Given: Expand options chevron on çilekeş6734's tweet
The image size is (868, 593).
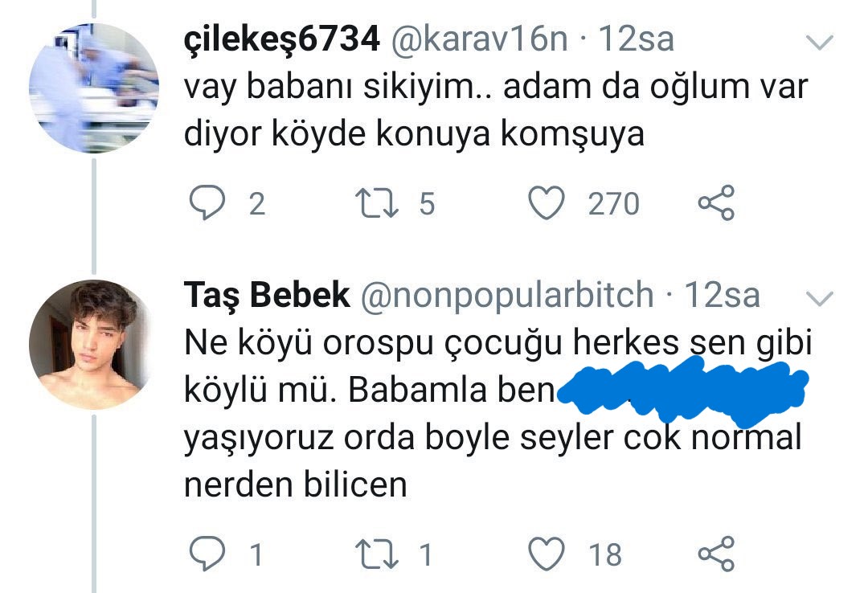Looking at the screenshot, I should click(820, 42).
